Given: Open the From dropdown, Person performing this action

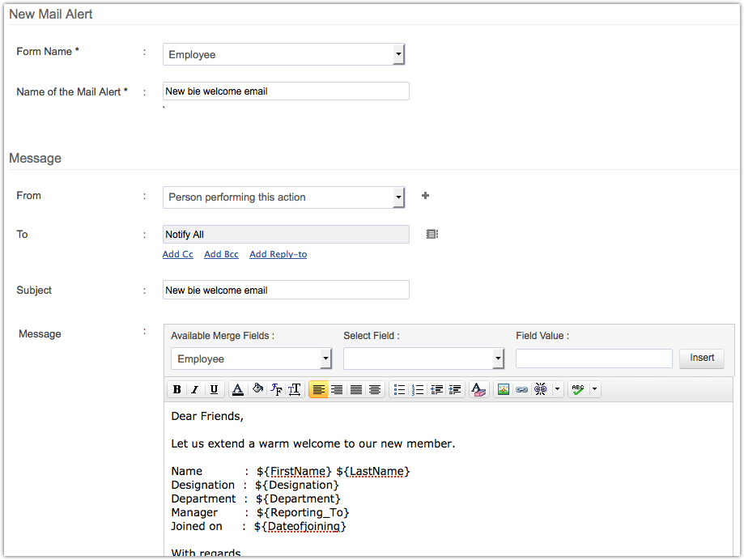Looking at the screenshot, I should 283,197.
